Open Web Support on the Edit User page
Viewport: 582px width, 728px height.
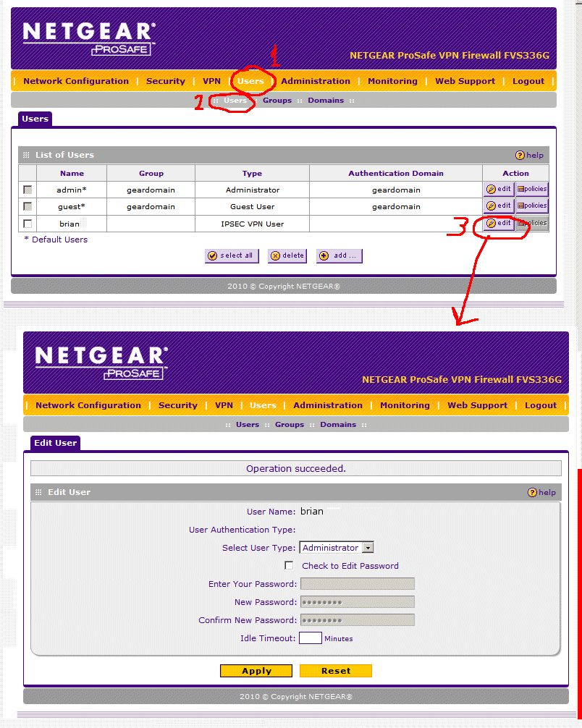478,405
